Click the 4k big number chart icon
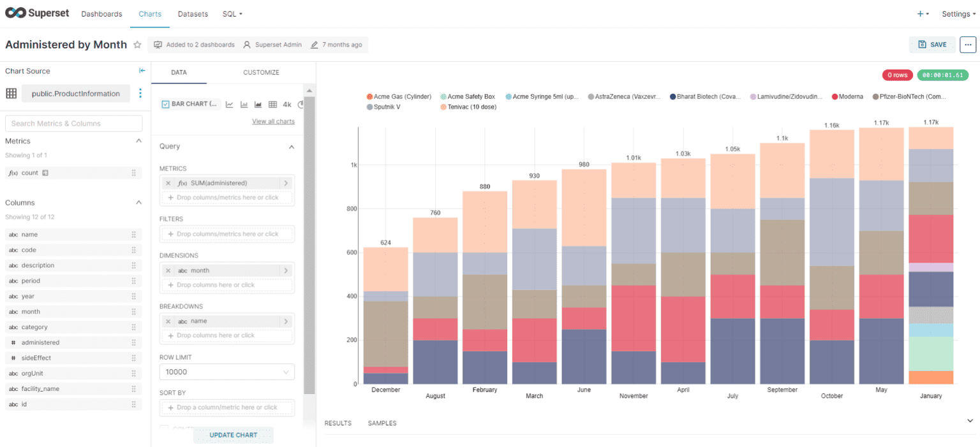980x447 pixels. [286, 104]
